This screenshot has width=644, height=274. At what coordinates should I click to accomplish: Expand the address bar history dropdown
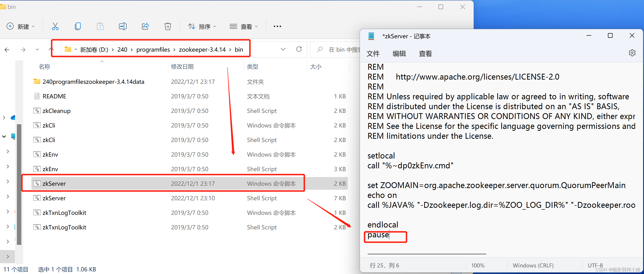[x=283, y=49]
